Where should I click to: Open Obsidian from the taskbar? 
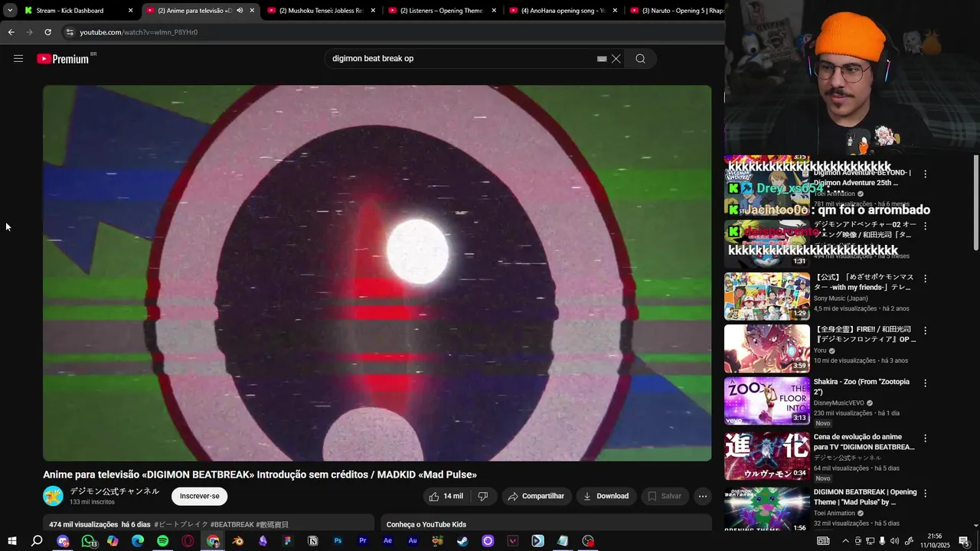[x=263, y=541]
